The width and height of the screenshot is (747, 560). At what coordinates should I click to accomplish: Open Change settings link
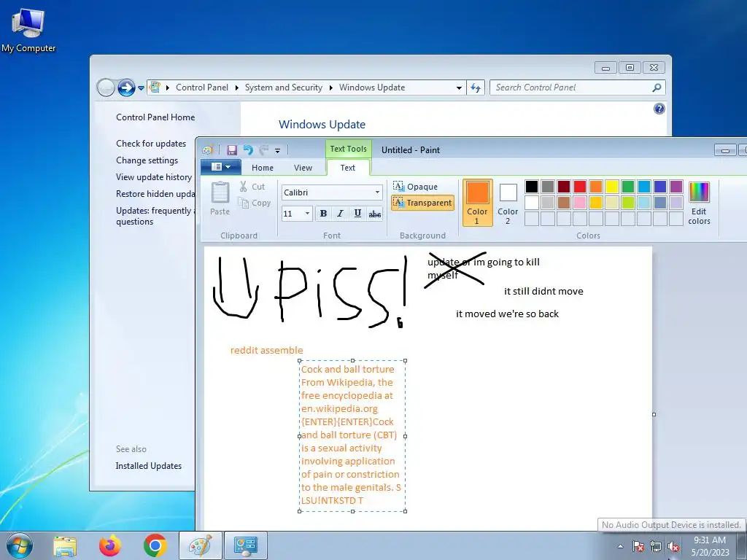point(147,160)
